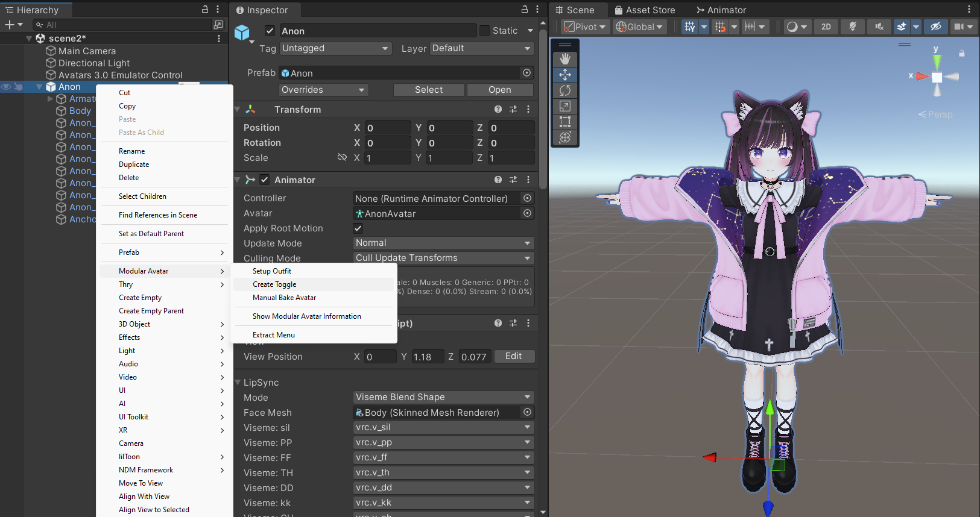The height and width of the screenshot is (517, 980).
Task: Click Hierarchy search field
Action: pos(124,25)
